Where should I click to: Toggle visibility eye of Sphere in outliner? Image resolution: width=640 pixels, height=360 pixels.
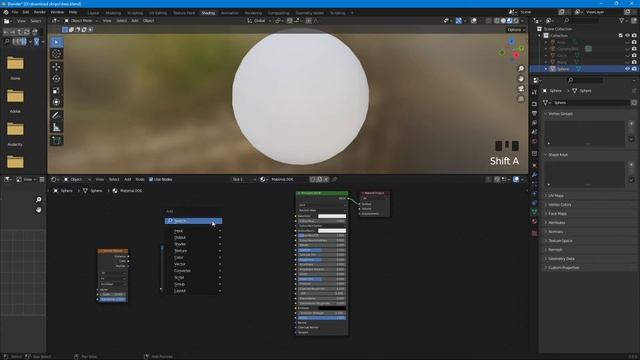pyautogui.click(x=627, y=69)
